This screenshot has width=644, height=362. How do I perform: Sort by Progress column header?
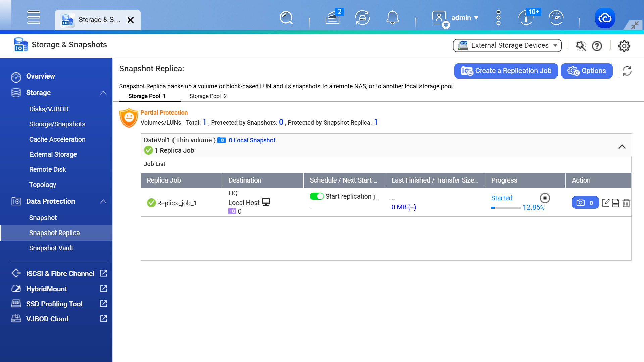click(526, 180)
